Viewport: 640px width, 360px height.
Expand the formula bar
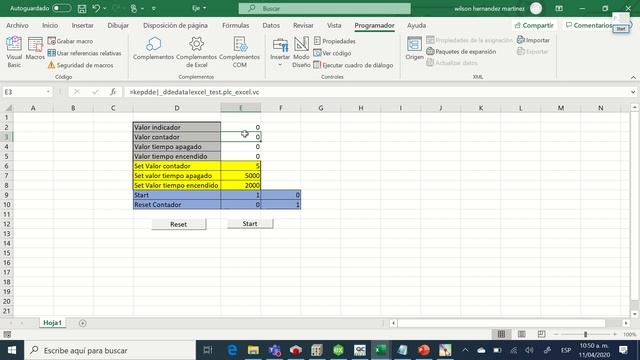pos(633,92)
